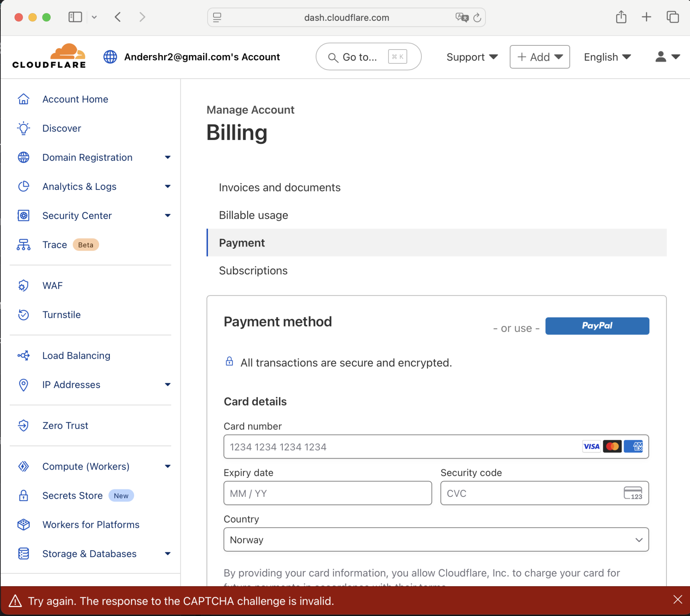Switch to Subscriptions tab
690x616 pixels.
pos(253,271)
